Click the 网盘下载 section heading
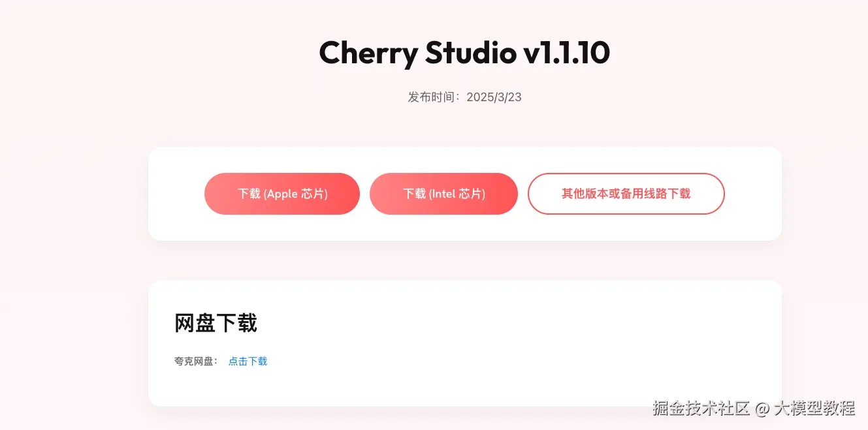This screenshot has height=430, width=868. tap(216, 323)
